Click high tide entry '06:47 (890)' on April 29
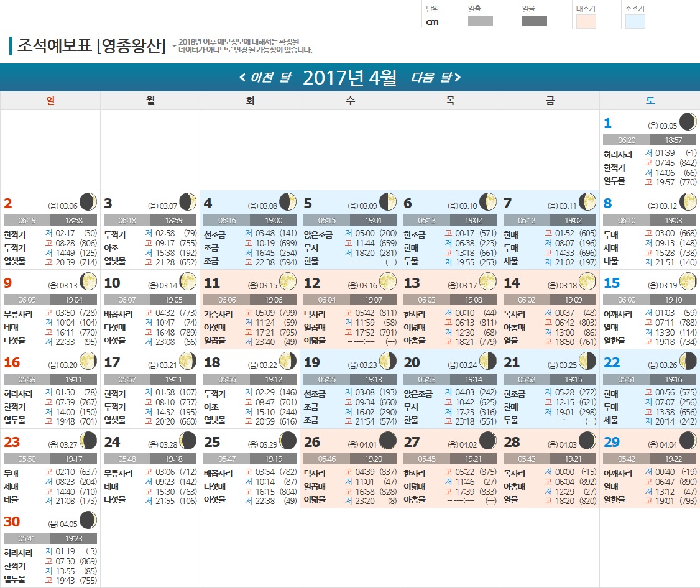Viewport: 700px width, 588px height. [x=671, y=482]
